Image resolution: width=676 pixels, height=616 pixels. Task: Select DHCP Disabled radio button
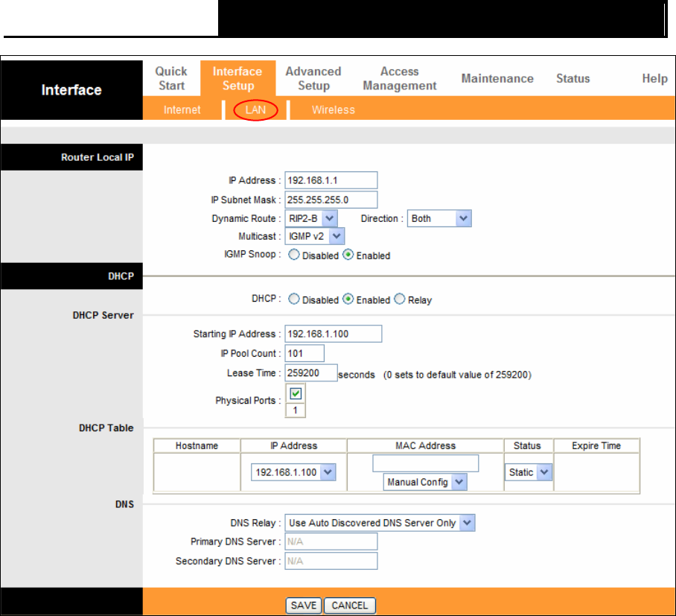(294, 299)
